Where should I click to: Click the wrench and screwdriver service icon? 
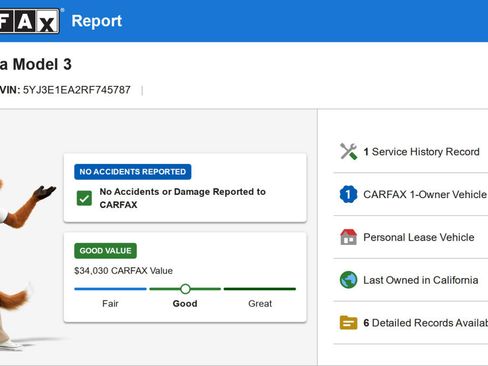pyautogui.click(x=348, y=152)
